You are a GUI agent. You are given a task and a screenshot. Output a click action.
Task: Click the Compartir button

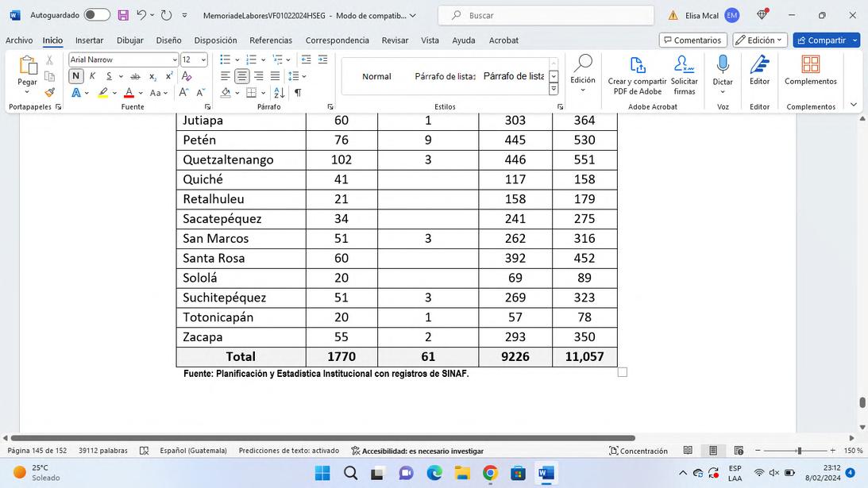(822, 40)
